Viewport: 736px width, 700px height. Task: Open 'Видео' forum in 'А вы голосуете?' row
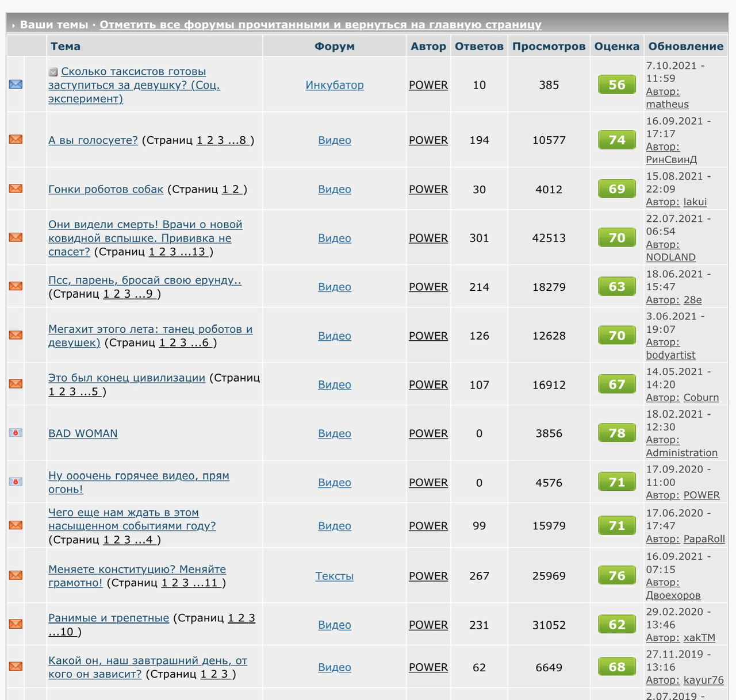click(335, 140)
